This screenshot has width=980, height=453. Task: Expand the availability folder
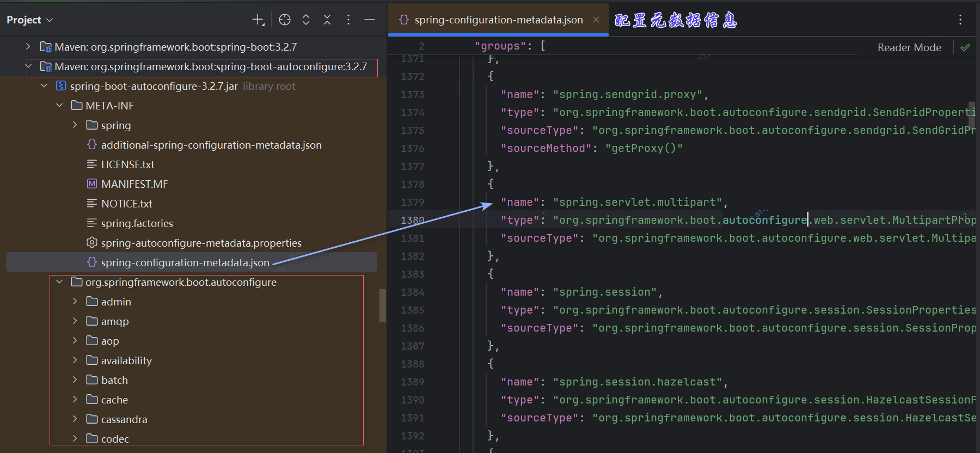pyautogui.click(x=75, y=360)
